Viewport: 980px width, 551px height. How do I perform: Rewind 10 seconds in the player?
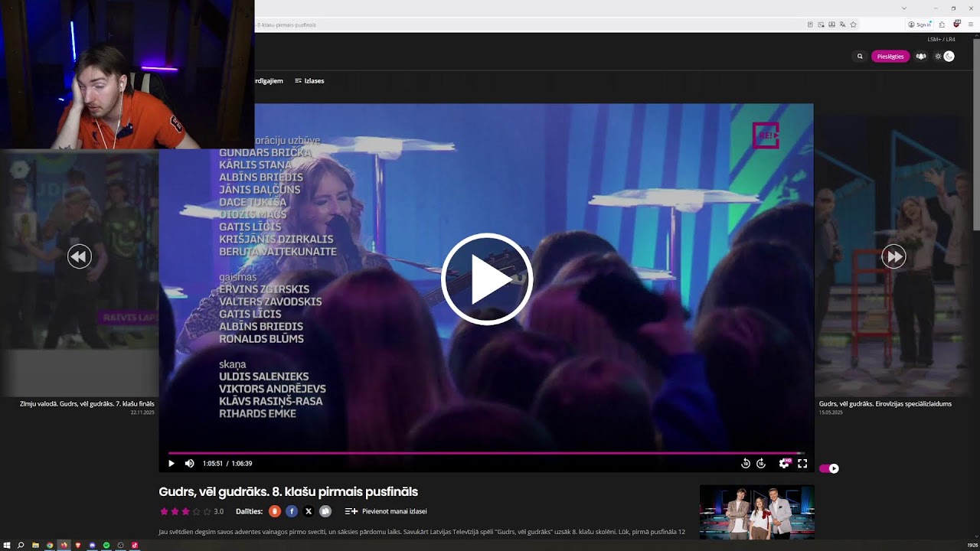[x=746, y=463]
